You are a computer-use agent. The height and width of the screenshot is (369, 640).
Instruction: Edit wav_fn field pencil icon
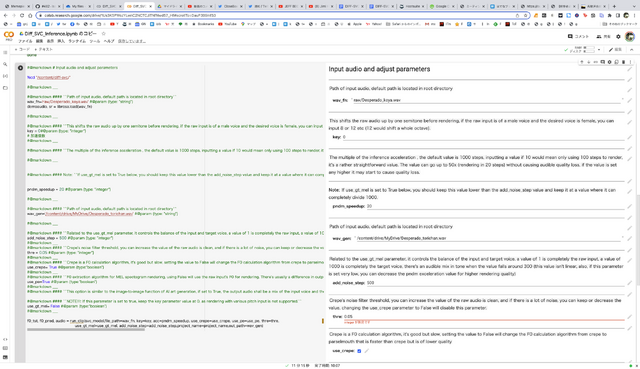pos(629,100)
